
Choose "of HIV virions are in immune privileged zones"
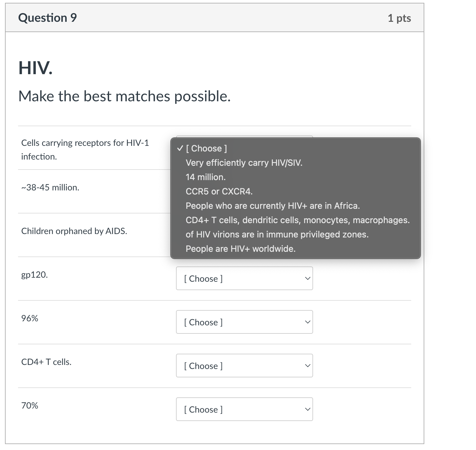(x=277, y=234)
